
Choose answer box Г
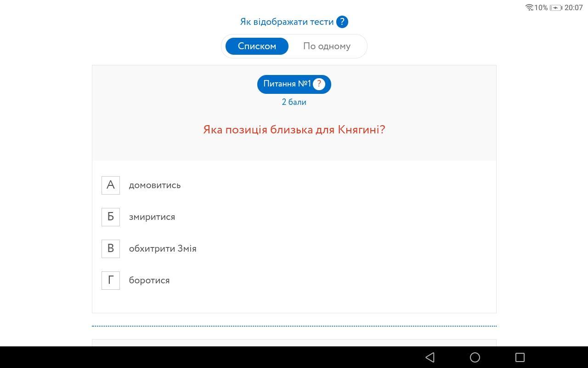[111, 281]
